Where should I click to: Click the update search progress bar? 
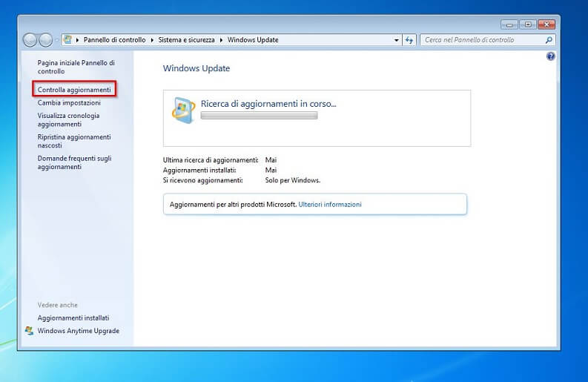tap(259, 116)
